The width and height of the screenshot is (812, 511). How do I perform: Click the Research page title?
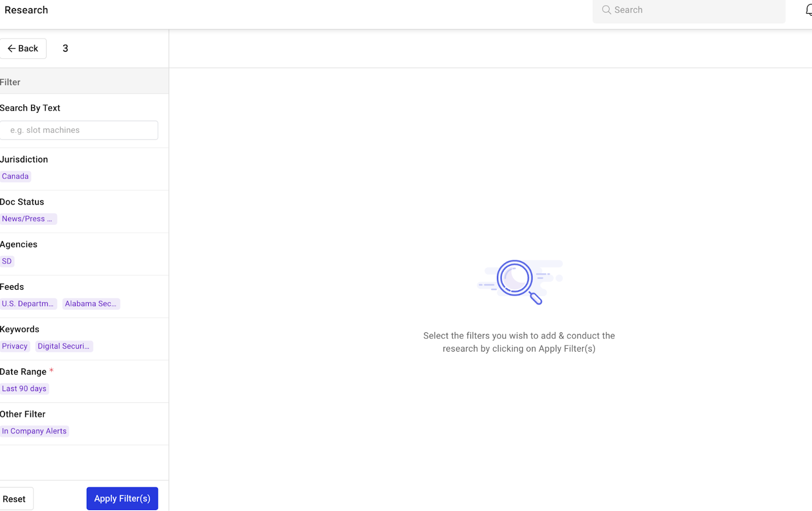(x=26, y=10)
